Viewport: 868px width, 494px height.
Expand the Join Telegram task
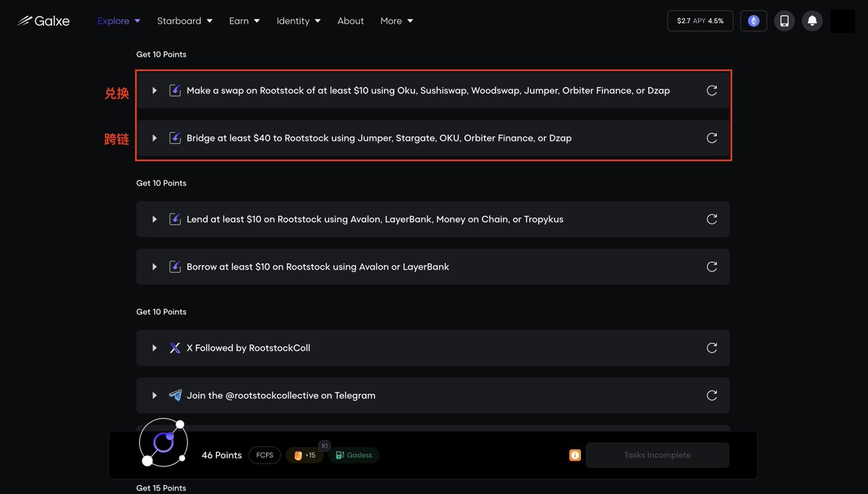154,396
